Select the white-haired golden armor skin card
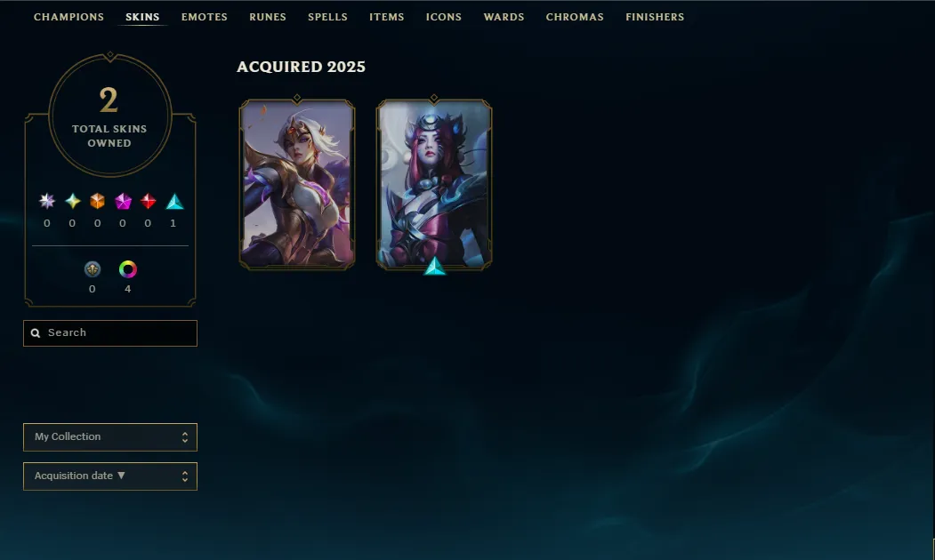The height and width of the screenshot is (560, 935). 297,184
